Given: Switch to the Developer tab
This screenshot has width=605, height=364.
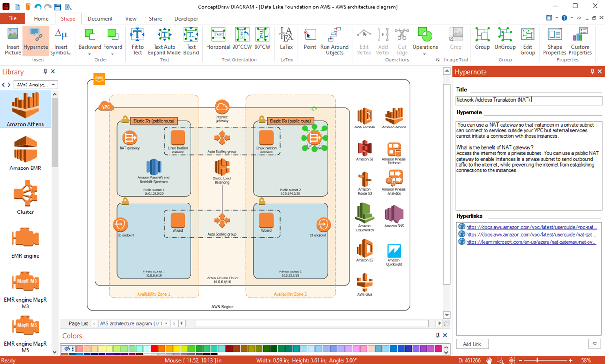Looking at the screenshot, I should [x=186, y=19].
